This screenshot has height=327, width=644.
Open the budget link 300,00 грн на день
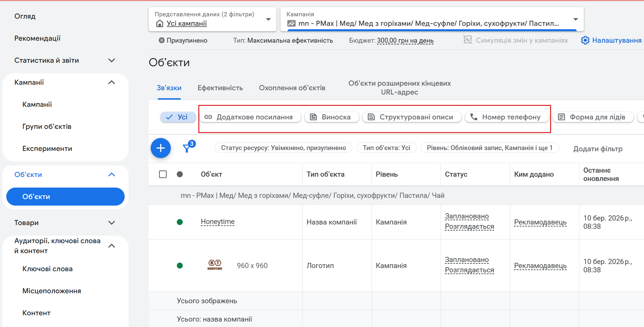click(405, 40)
